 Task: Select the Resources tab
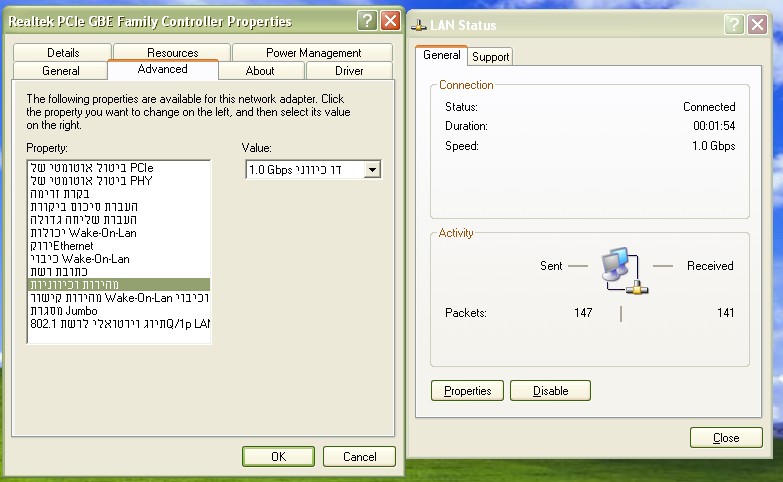click(172, 53)
